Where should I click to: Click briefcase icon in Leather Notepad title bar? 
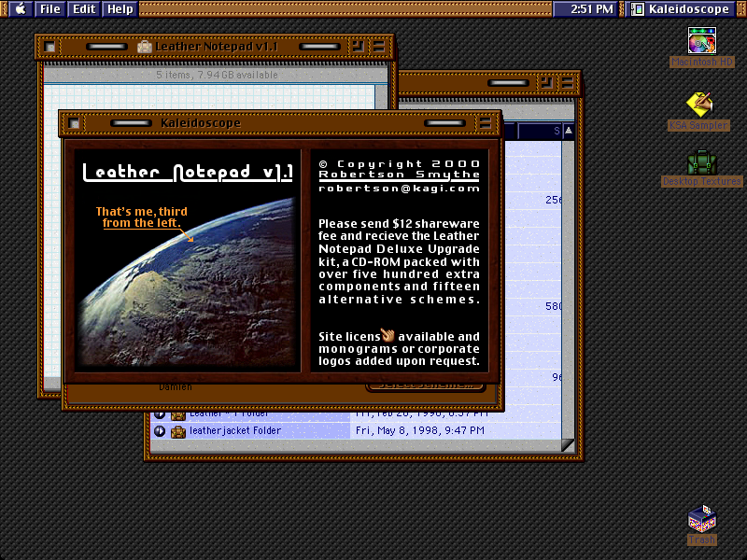[x=145, y=47]
